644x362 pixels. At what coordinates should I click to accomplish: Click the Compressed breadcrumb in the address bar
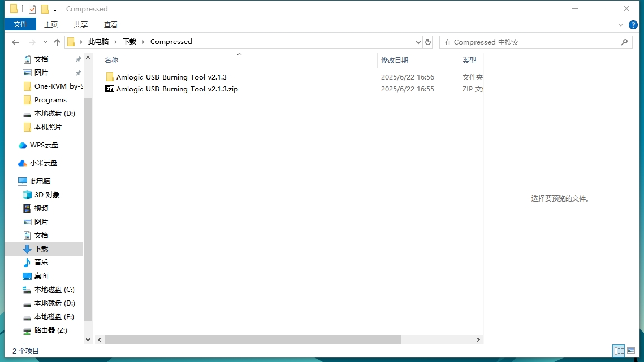[171, 42]
